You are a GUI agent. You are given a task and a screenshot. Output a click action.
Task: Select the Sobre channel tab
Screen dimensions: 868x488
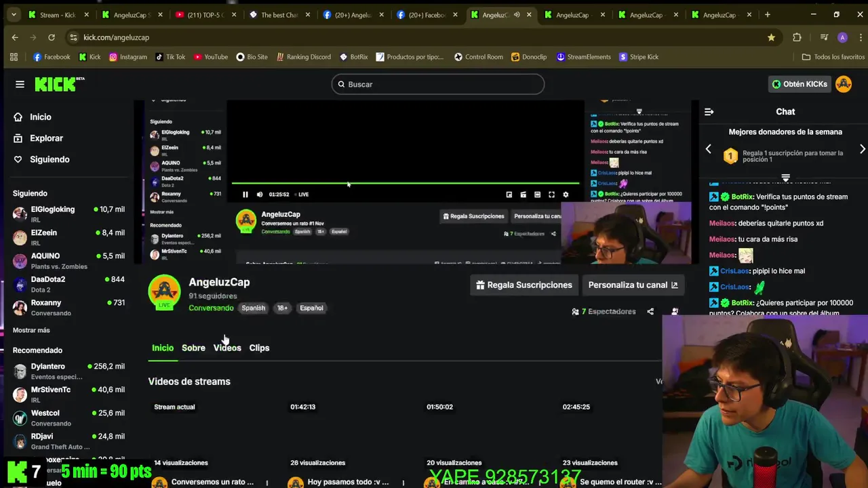pos(193,348)
